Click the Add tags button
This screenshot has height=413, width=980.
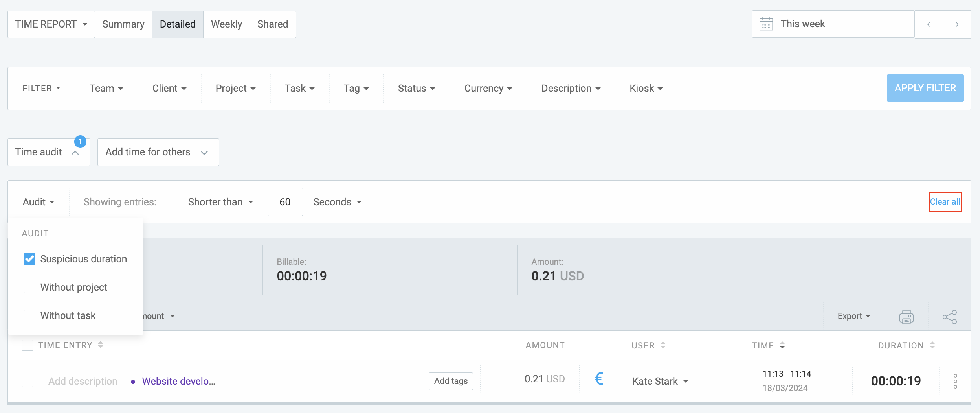(x=451, y=381)
